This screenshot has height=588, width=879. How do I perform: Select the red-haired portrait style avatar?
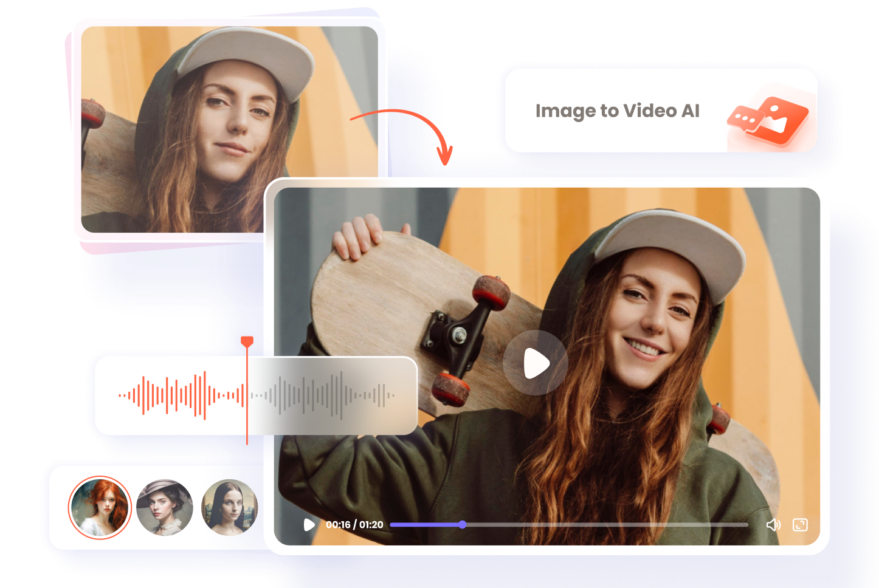click(x=100, y=508)
